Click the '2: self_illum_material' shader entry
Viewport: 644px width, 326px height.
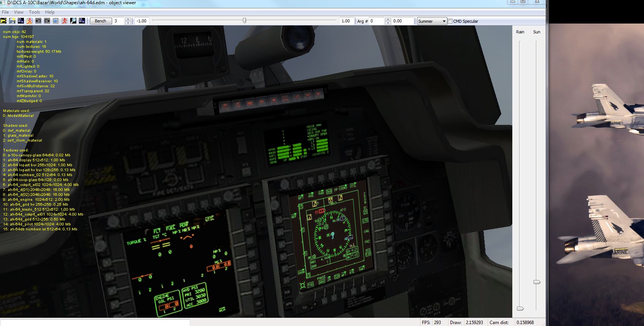[x=22, y=140]
